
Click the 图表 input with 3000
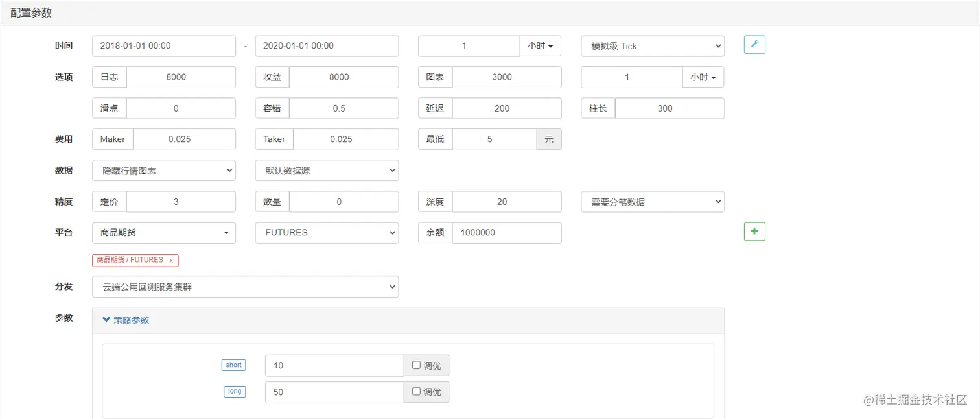point(507,77)
